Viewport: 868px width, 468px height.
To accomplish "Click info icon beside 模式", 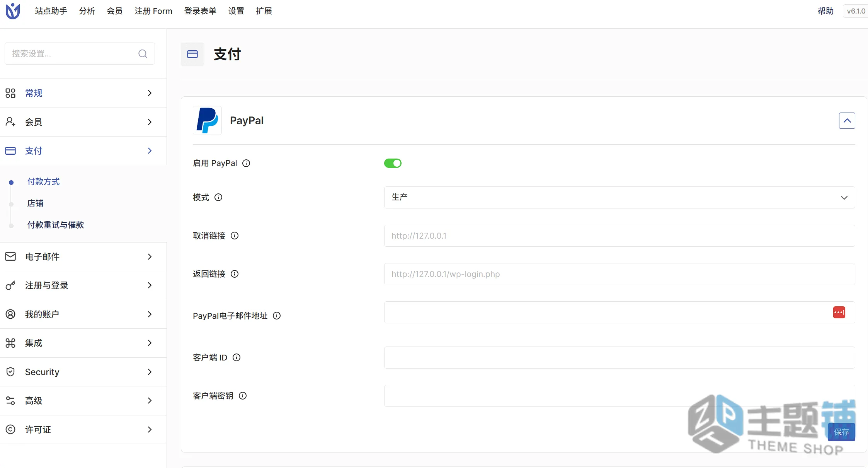I will pos(218,197).
